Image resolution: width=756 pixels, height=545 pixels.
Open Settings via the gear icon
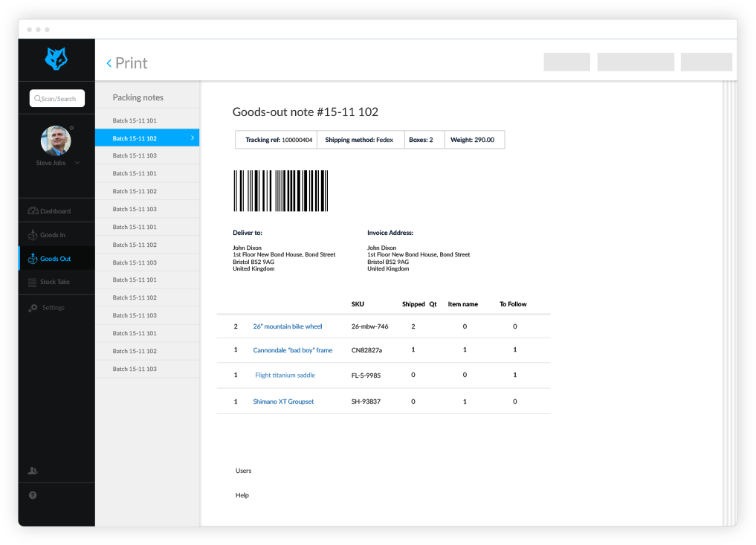point(33,308)
